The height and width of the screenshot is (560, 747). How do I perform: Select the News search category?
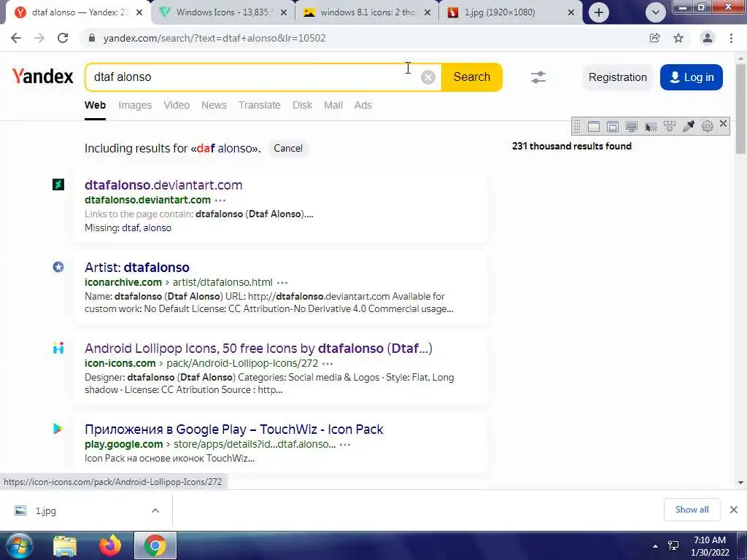click(214, 105)
